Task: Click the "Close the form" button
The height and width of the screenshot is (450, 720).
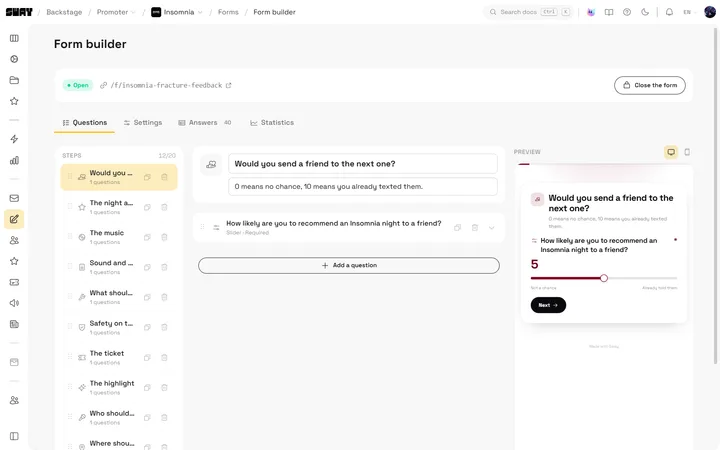Action: coord(650,85)
